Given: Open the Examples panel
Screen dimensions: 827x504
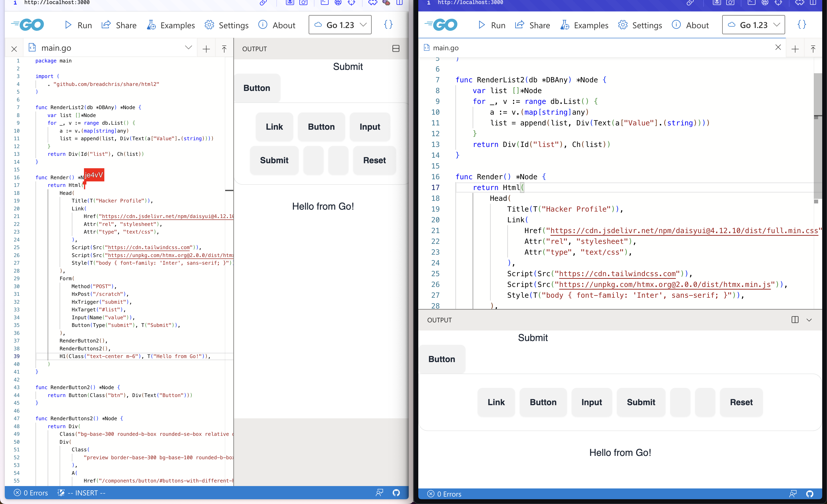Looking at the screenshot, I should [171, 25].
